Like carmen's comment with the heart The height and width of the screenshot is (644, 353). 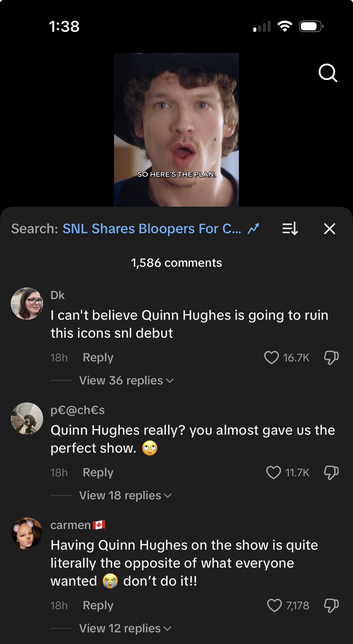274,605
